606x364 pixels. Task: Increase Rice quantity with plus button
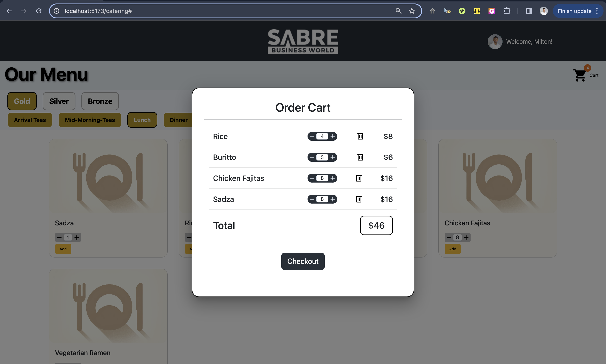332,136
